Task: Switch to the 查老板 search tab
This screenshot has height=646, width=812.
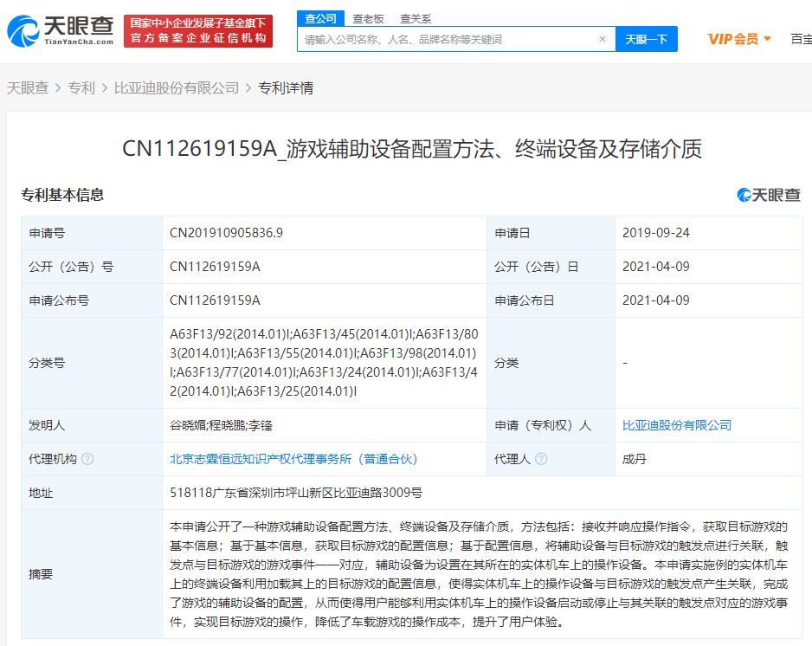Action: click(x=368, y=18)
